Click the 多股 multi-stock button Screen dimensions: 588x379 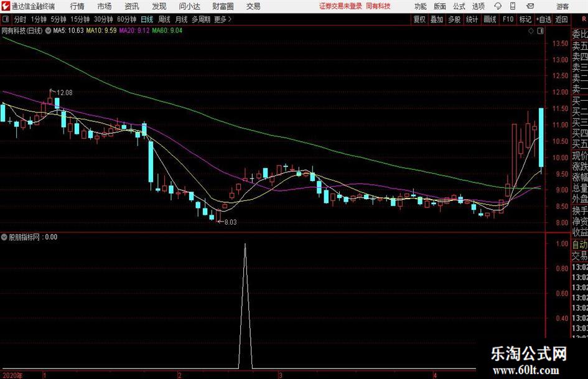454,19
